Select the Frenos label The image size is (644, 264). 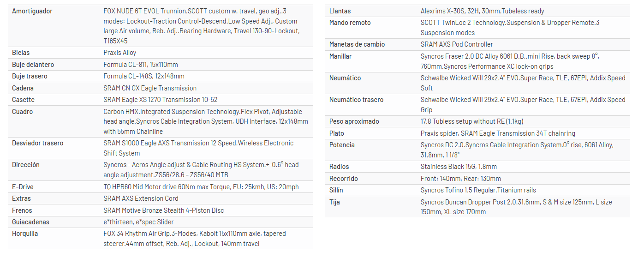coord(22,210)
